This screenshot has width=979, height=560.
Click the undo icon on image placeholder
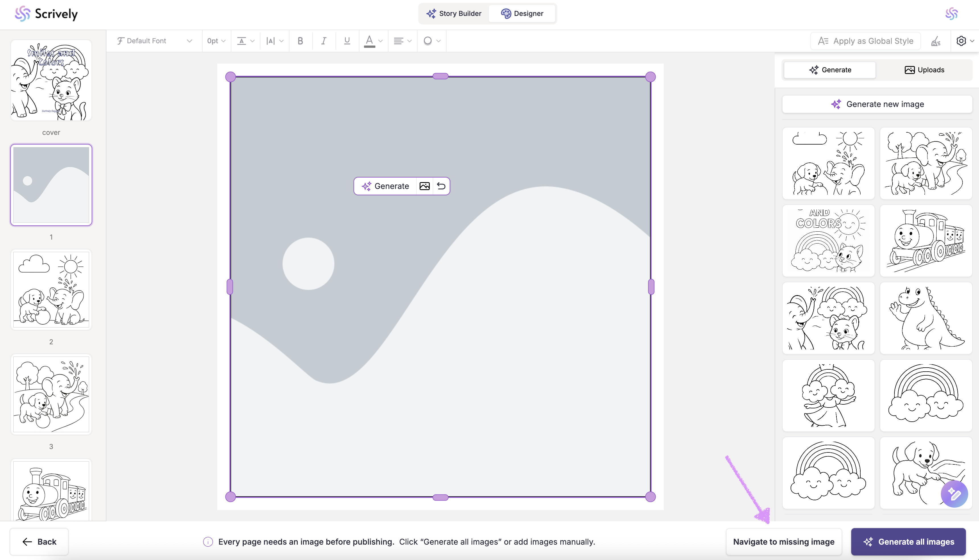tap(441, 186)
